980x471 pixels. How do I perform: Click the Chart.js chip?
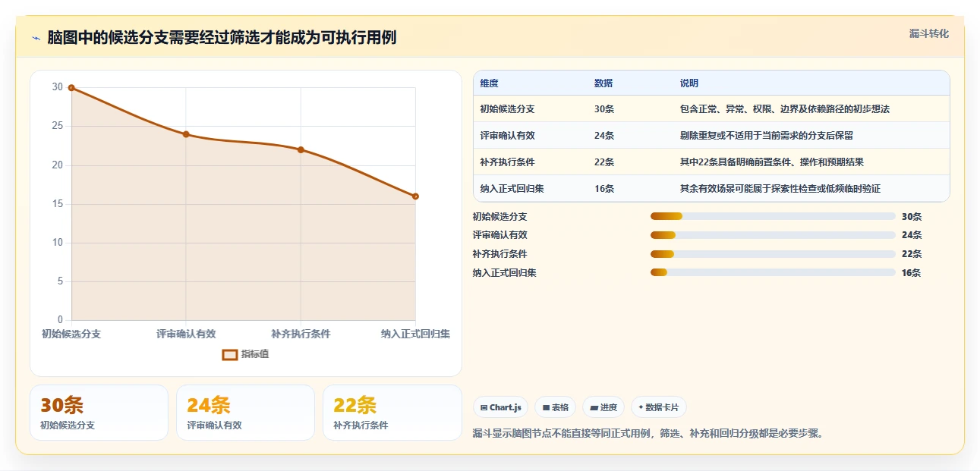501,407
